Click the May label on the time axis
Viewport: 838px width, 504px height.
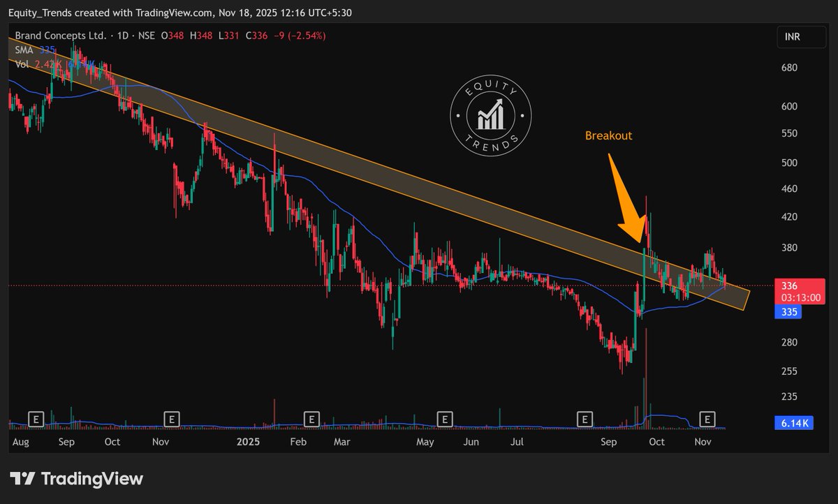coord(425,442)
